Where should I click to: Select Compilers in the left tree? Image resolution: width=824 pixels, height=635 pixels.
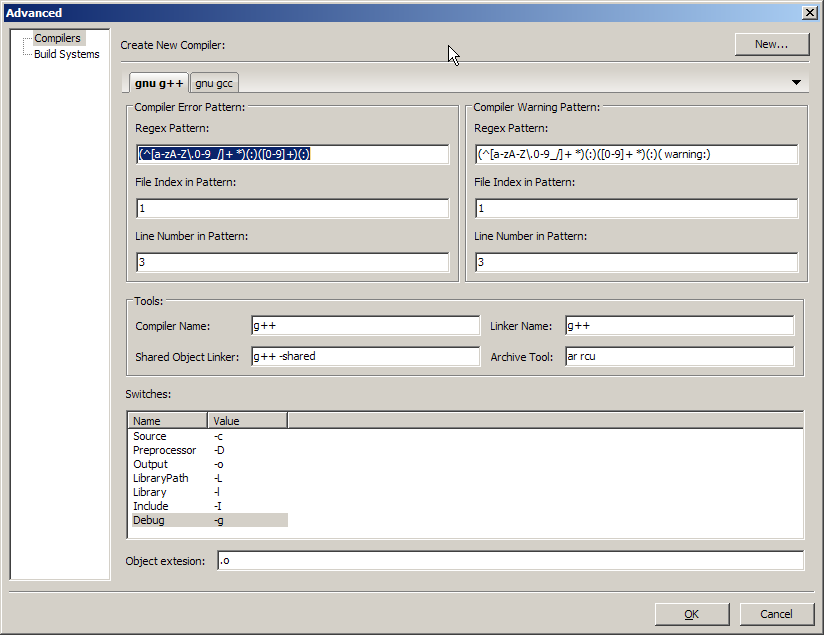click(x=57, y=38)
